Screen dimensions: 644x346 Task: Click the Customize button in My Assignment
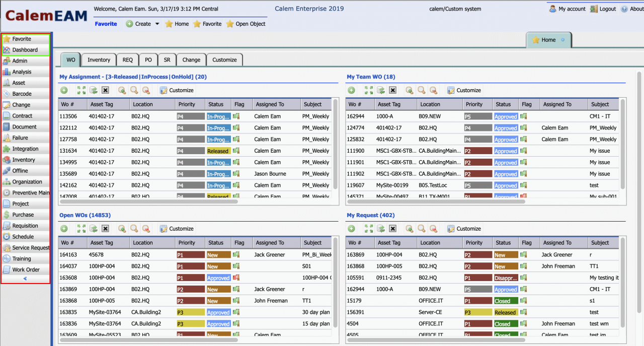(177, 90)
